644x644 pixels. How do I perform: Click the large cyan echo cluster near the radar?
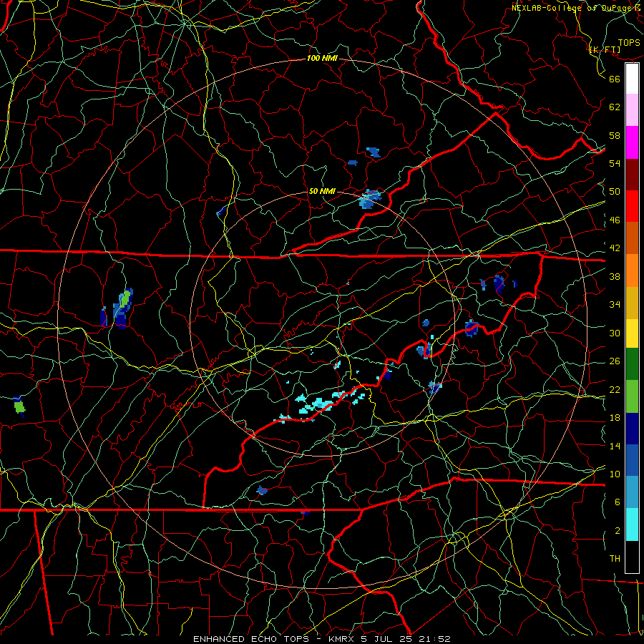[x=318, y=404]
